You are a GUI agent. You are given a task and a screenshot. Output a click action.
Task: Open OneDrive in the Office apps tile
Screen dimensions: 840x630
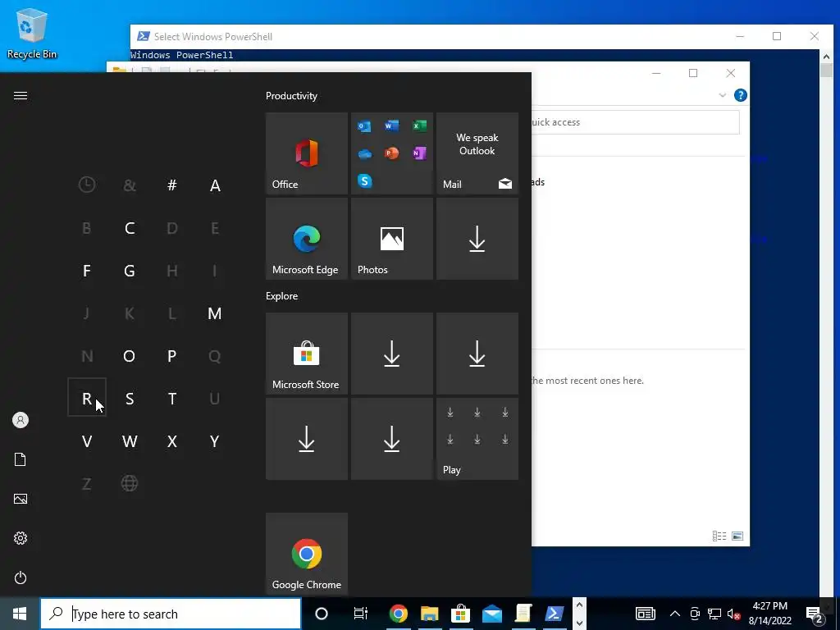pos(364,153)
